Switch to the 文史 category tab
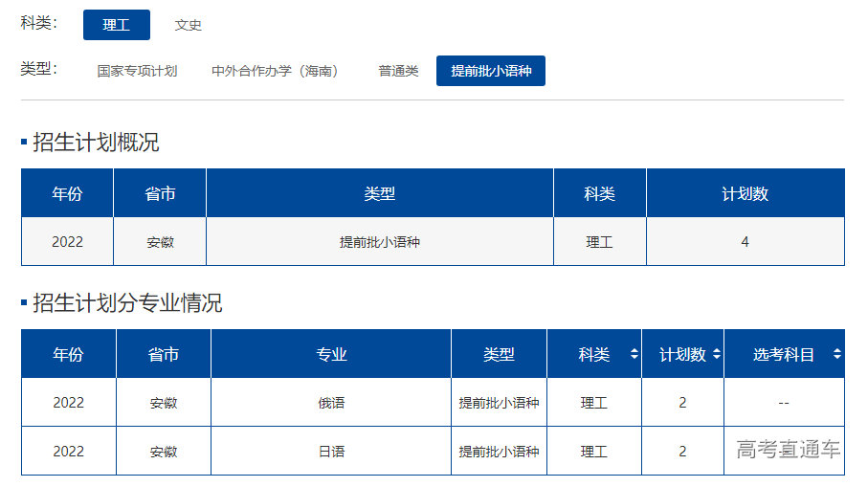The height and width of the screenshot is (487, 868). (189, 25)
